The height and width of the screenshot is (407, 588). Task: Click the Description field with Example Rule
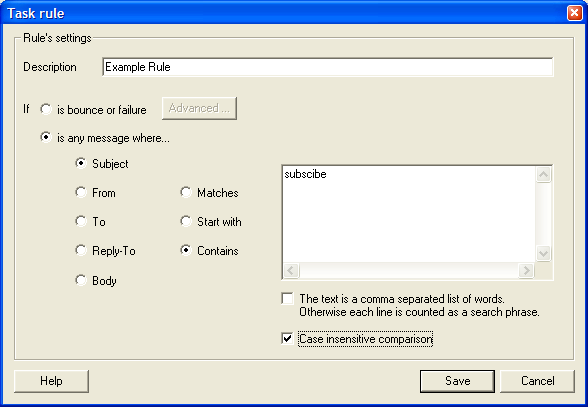(x=328, y=67)
